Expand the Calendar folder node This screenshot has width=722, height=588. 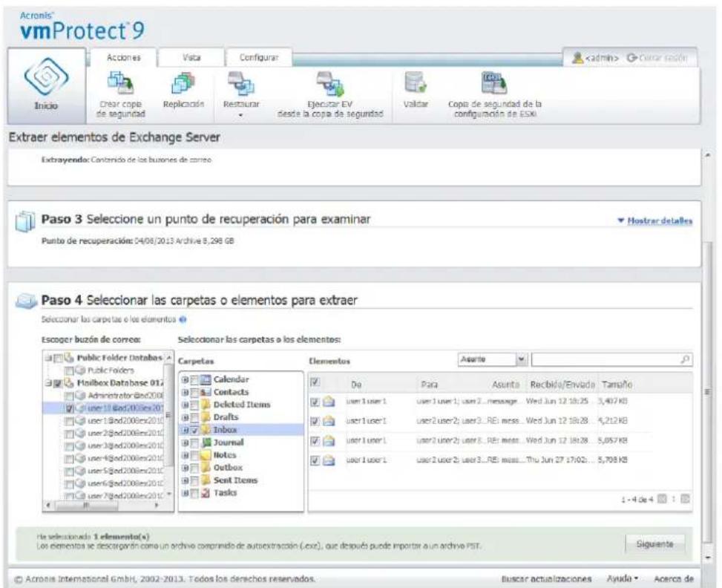pos(185,380)
